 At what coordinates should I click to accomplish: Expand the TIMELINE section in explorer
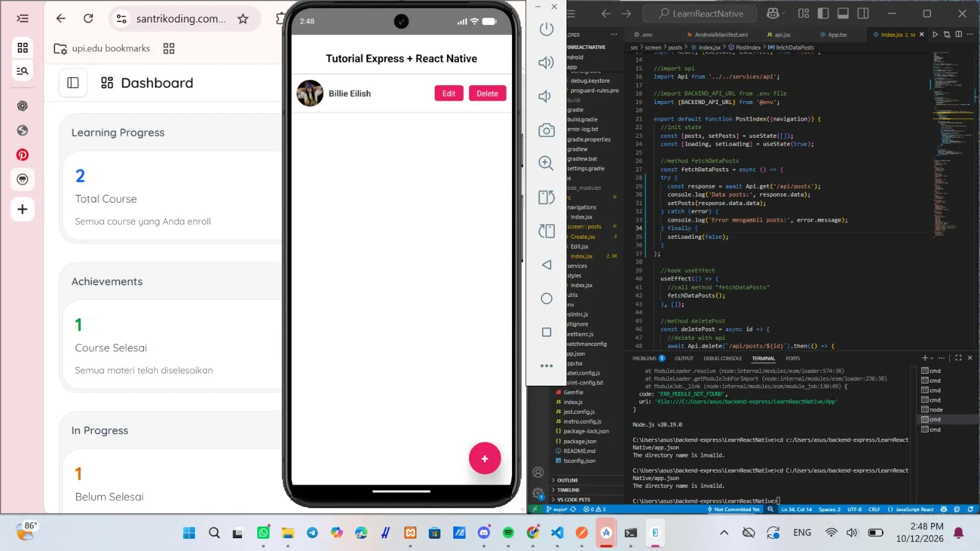coord(568,490)
